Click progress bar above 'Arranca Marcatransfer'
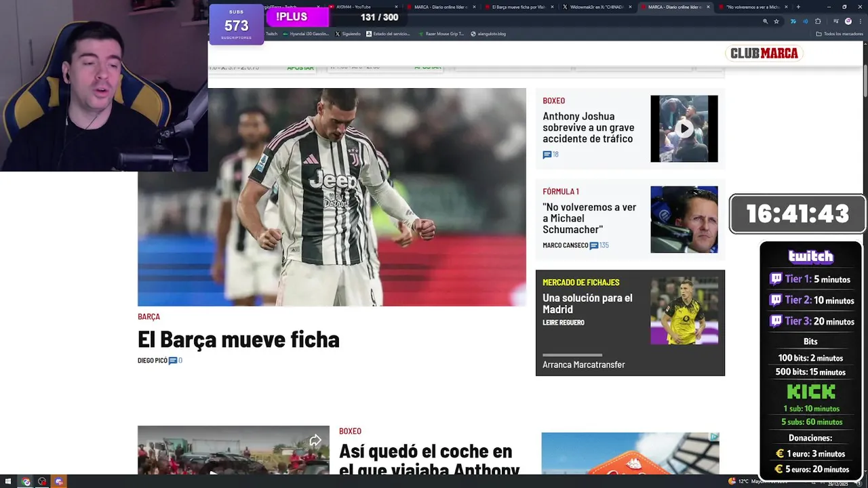The image size is (868, 488). (572, 355)
